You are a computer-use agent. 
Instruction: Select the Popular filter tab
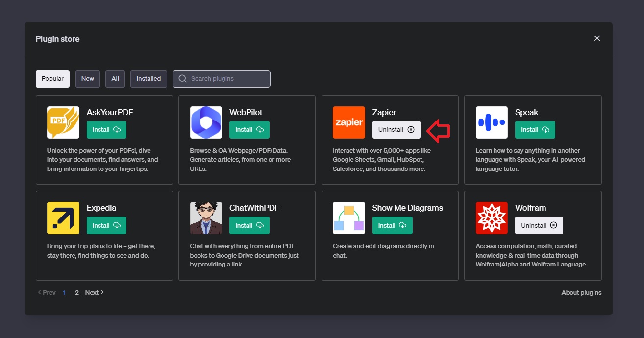click(x=52, y=79)
